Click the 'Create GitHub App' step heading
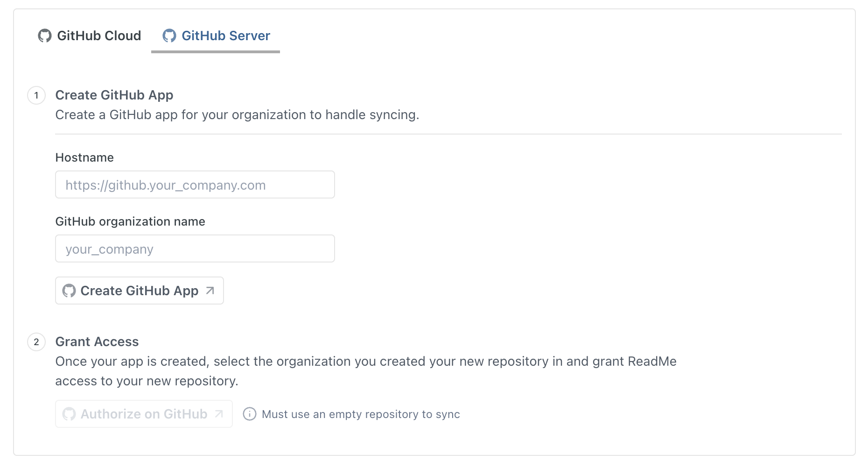 114,95
